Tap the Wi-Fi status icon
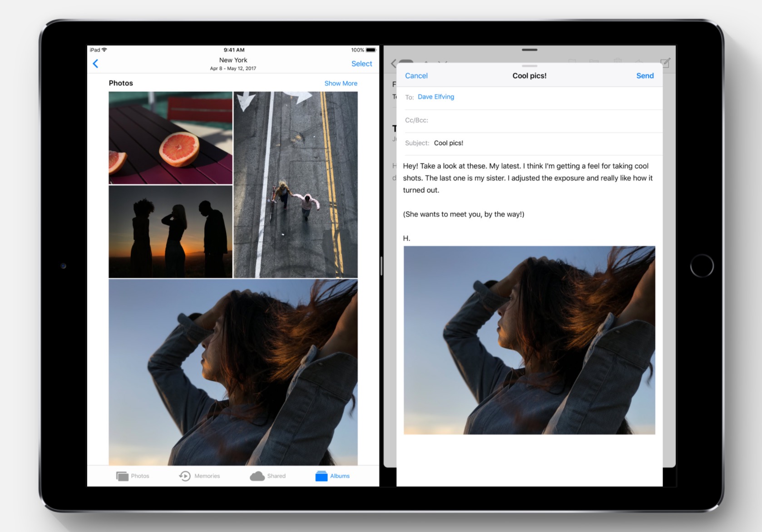This screenshot has height=532, width=762. 104,50
